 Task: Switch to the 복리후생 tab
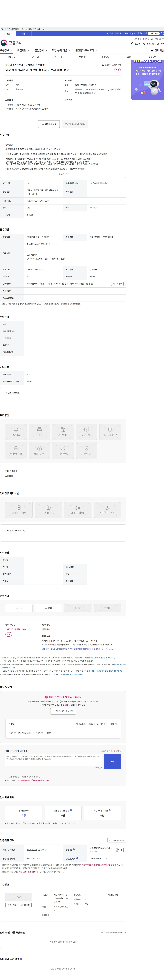82,57
